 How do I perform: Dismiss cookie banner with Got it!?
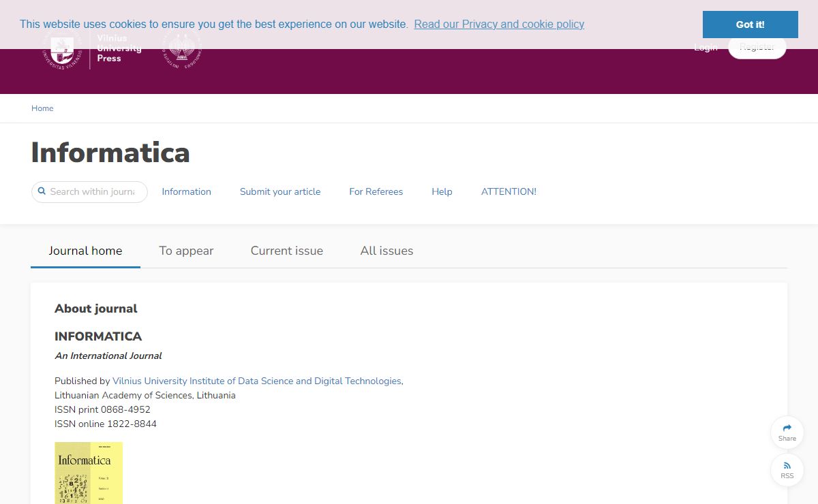click(x=750, y=25)
